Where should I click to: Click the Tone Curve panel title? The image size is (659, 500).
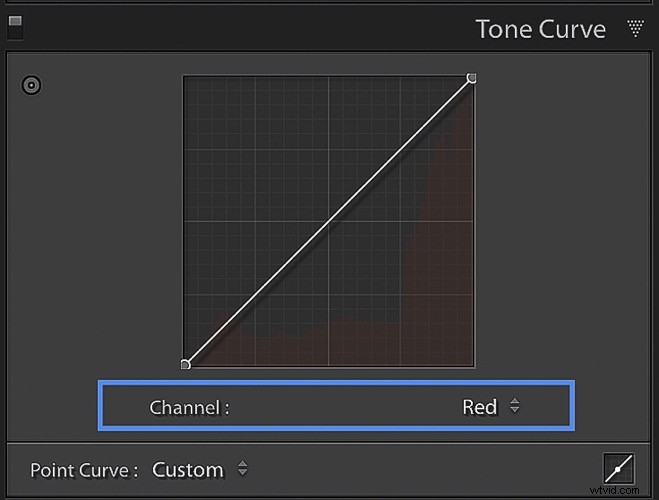tap(540, 29)
